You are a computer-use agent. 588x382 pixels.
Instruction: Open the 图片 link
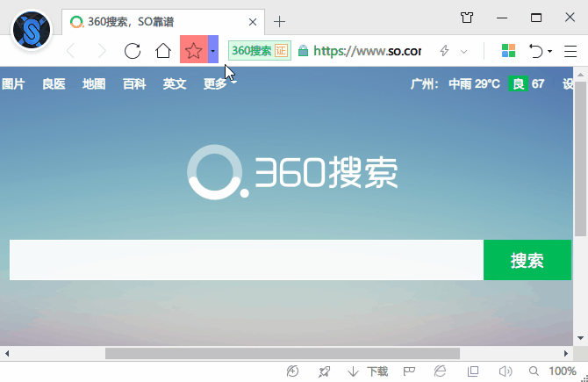pos(13,83)
